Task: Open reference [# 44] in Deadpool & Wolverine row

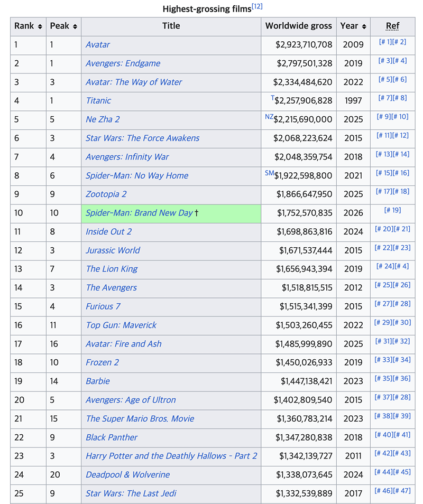Action: coord(384,472)
